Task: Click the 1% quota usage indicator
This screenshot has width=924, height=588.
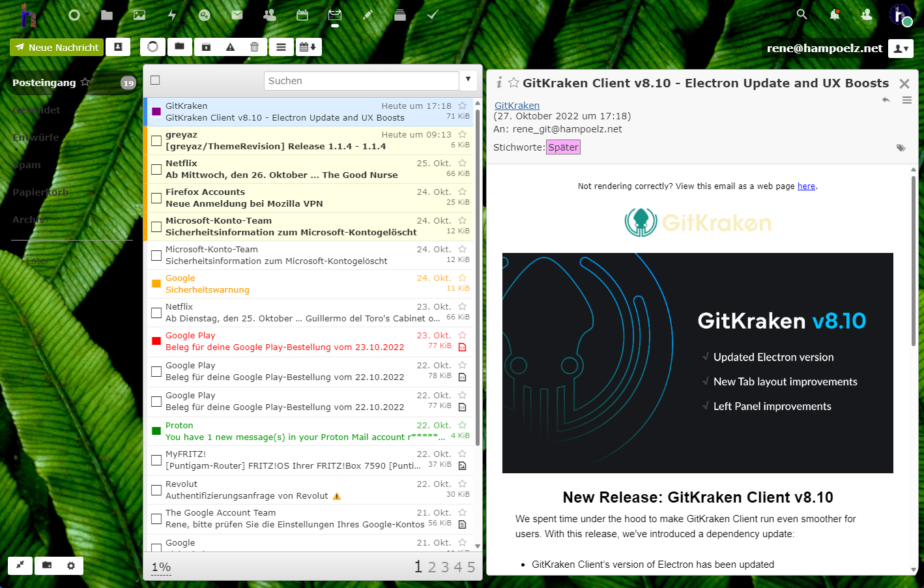Action: click(x=161, y=567)
